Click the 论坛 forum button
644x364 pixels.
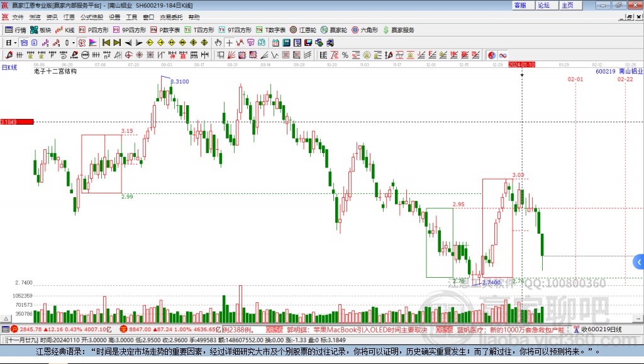pyautogui.click(x=547, y=5)
